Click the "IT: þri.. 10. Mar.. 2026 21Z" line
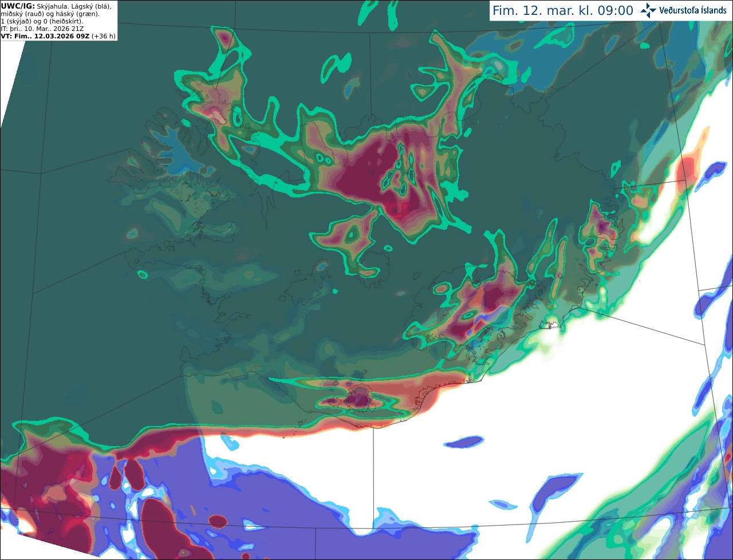 [42, 29]
